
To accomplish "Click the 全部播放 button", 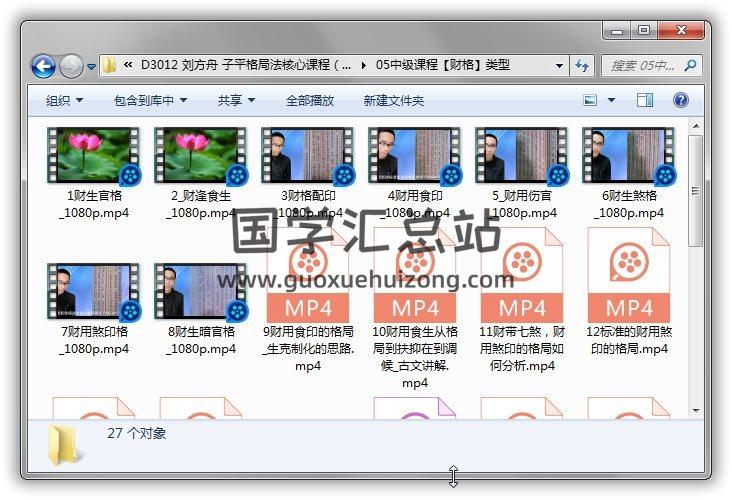I will click(x=310, y=100).
